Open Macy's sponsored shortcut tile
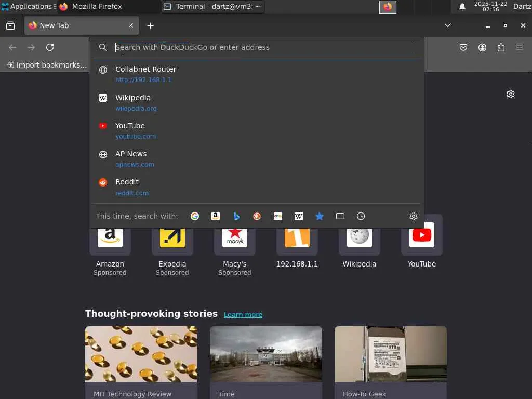 tap(235, 249)
